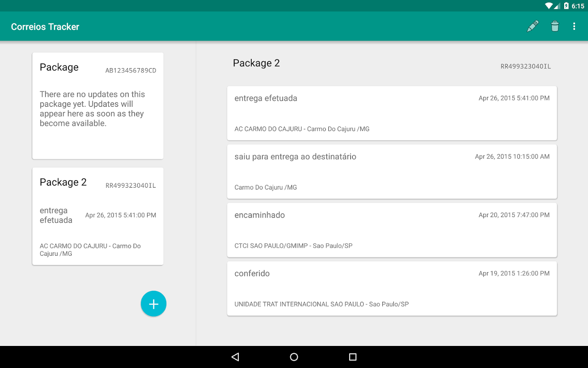Tap the battery status icon
588x368 pixels.
tap(566, 6)
